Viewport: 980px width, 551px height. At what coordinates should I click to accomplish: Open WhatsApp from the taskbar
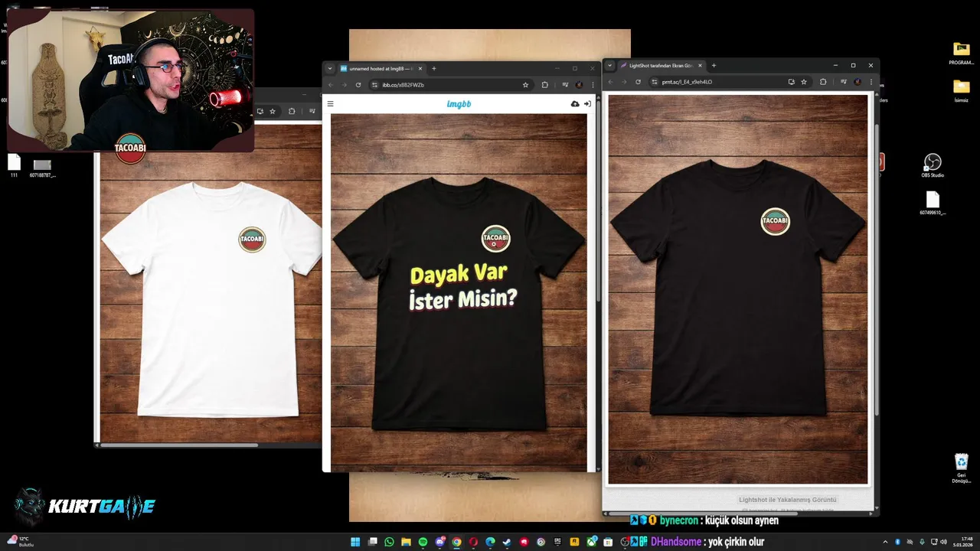pyautogui.click(x=389, y=542)
